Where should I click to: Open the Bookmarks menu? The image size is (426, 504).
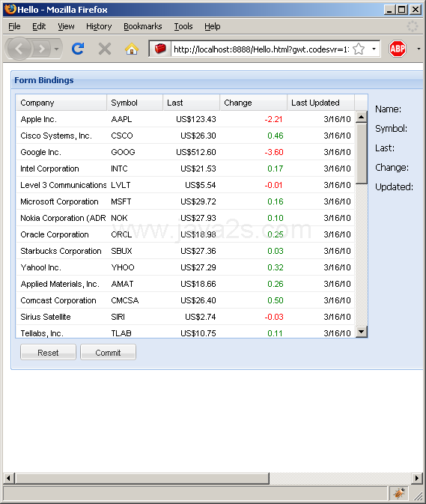coord(143,26)
